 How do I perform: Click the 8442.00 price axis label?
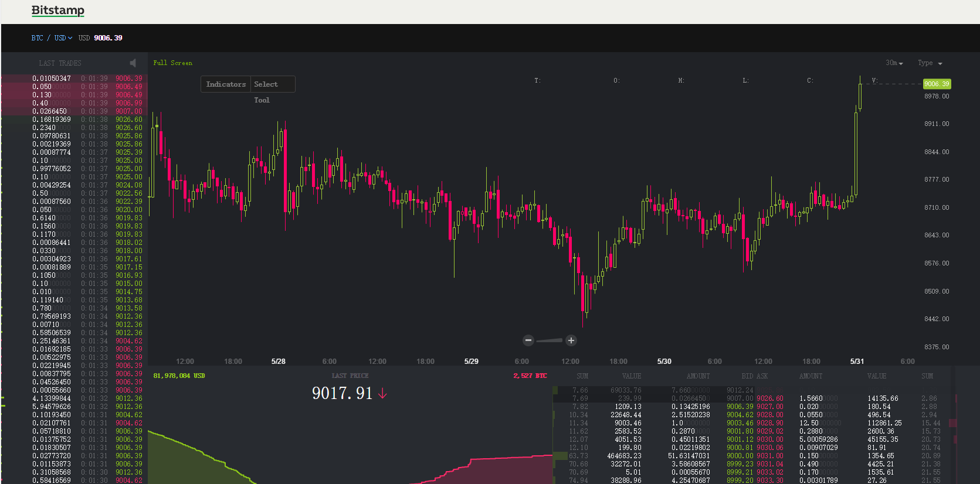(x=937, y=319)
